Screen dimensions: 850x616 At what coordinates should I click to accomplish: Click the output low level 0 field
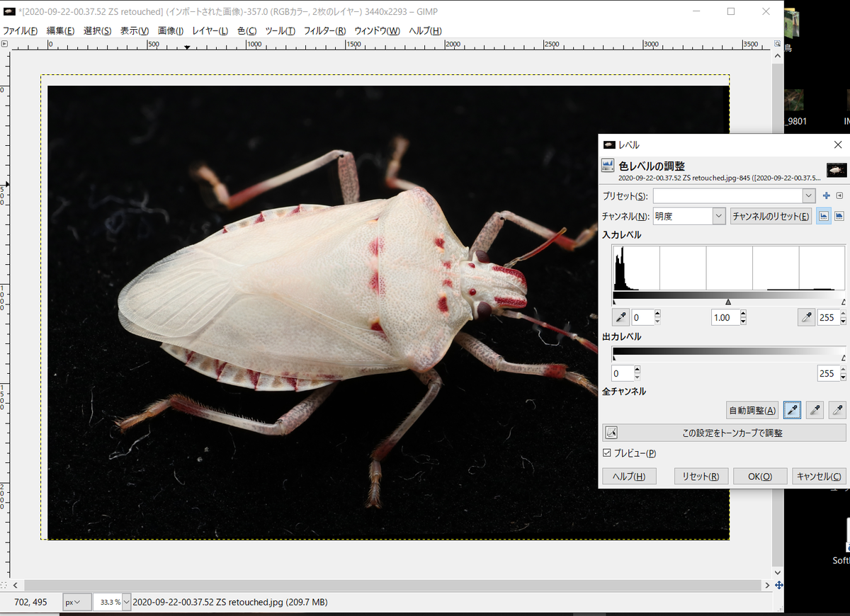click(x=622, y=373)
